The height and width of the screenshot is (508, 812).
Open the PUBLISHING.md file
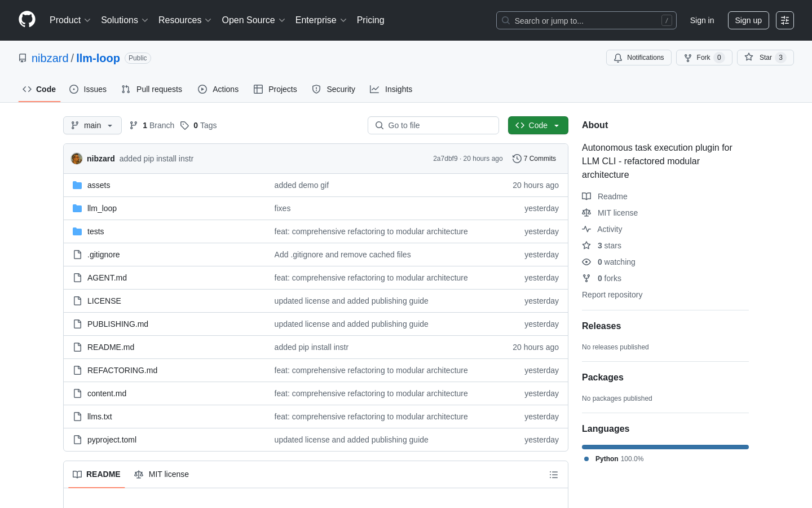coord(118,324)
